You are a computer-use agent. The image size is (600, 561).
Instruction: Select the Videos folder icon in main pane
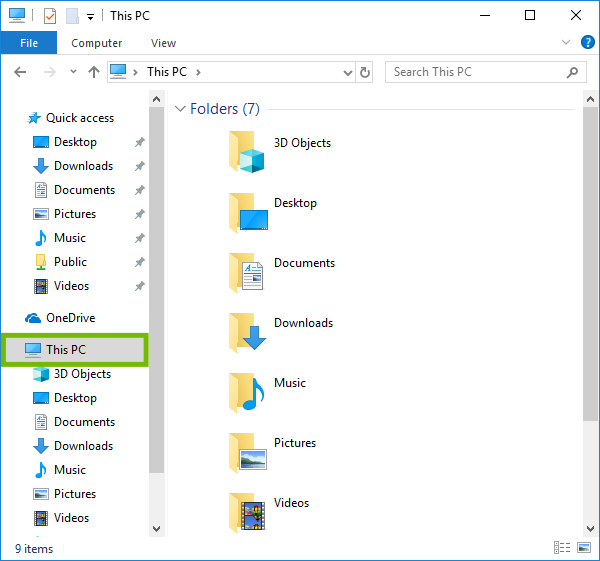tap(248, 512)
